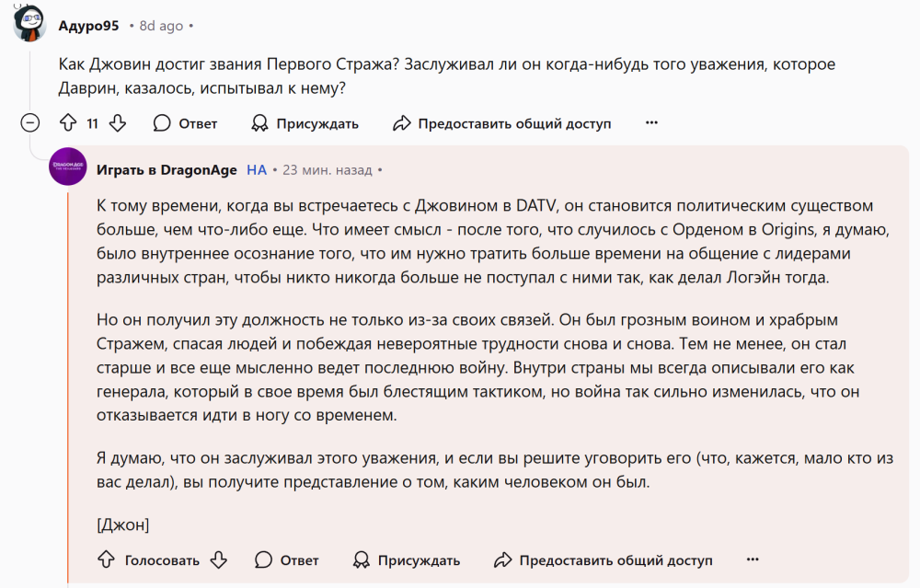Click the 8d ago timestamp
Screen dimensions: 920x588
[x=161, y=26]
